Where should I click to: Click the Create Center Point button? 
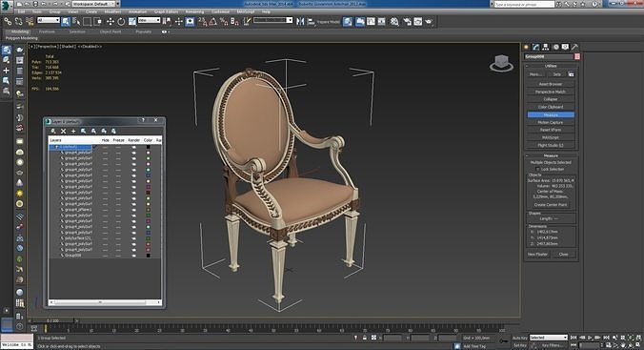(551, 205)
